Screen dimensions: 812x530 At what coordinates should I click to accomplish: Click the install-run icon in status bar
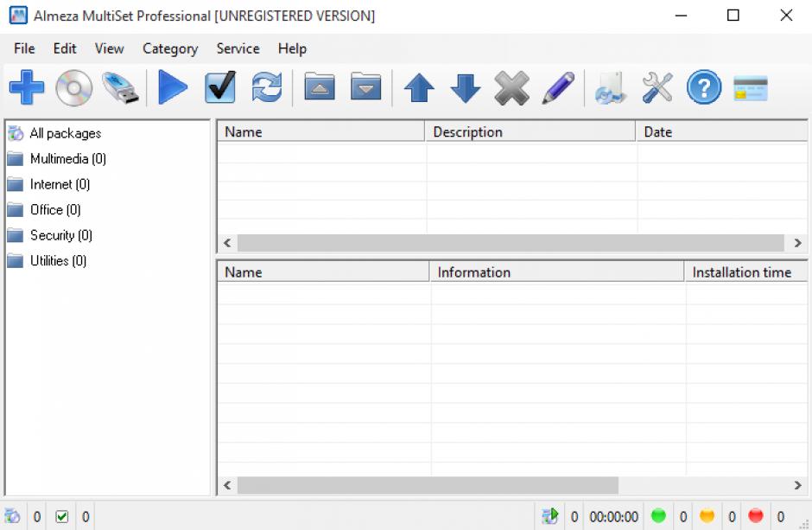(550, 516)
